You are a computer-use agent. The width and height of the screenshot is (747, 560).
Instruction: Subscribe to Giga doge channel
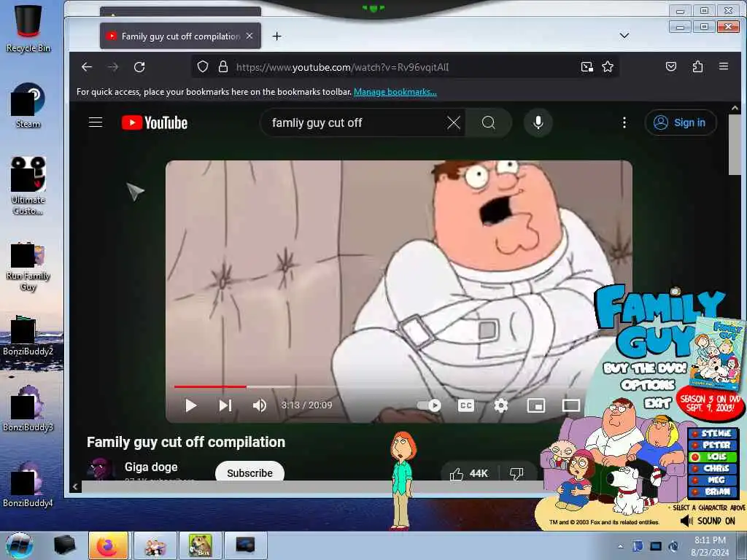(x=249, y=472)
